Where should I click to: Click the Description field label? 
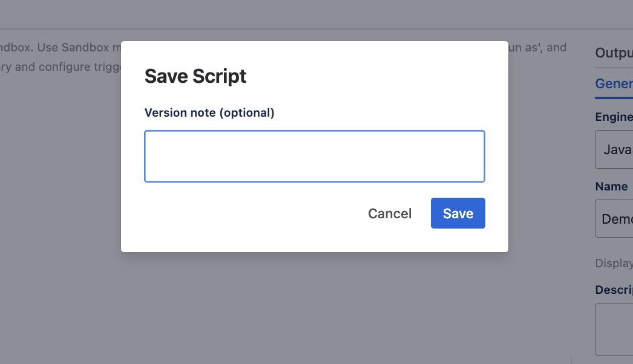(x=614, y=290)
